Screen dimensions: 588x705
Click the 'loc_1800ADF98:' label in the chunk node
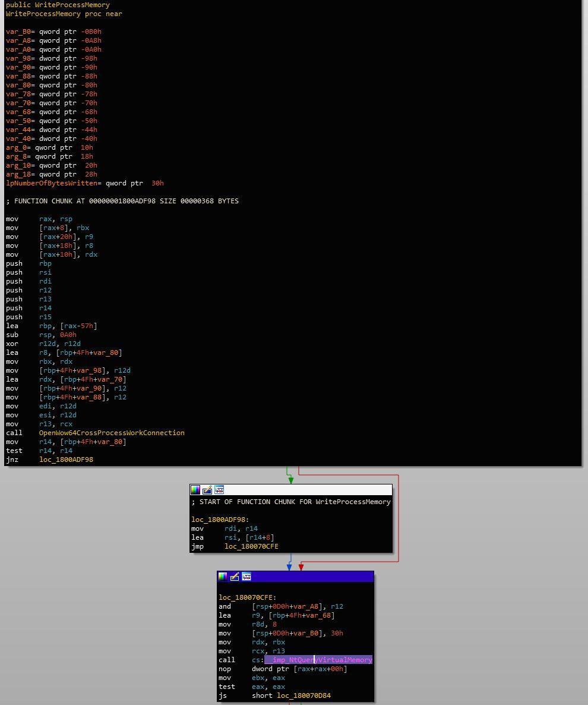coord(220,520)
